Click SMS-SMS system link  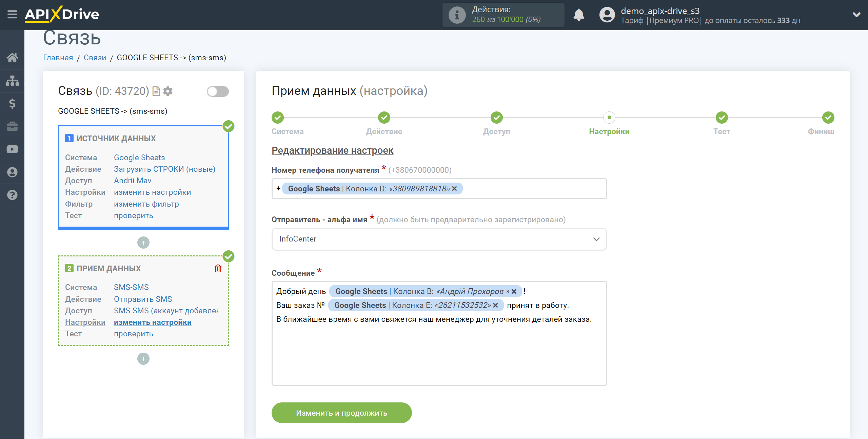[131, 287]
